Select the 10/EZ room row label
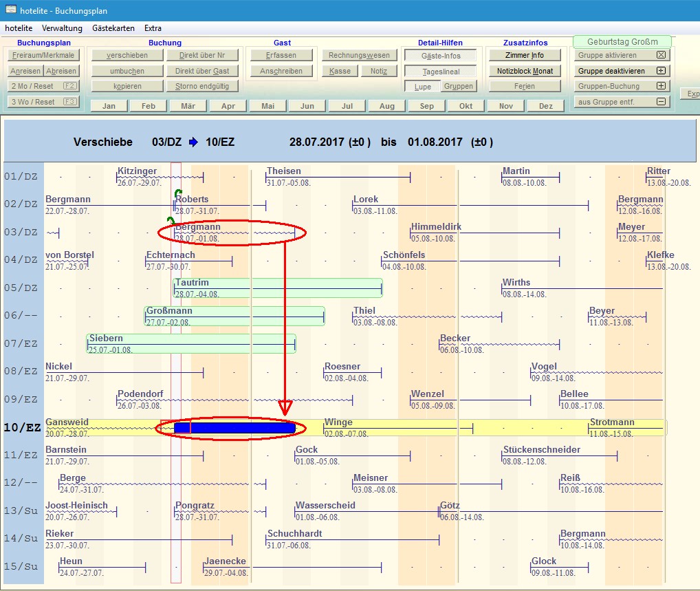This screenshot has height=591, width=700. click(x=22, y=428)
